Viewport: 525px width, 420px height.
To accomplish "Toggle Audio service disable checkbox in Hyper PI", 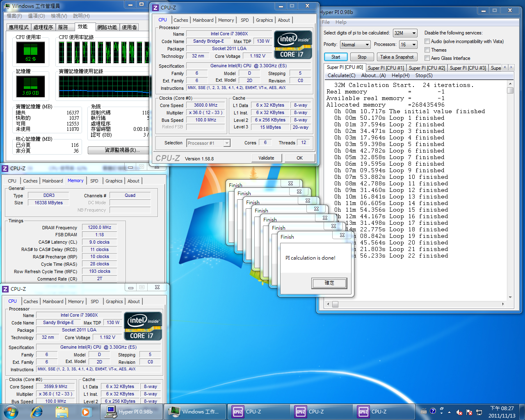I will pyautogui.click(x=427, y=41).
